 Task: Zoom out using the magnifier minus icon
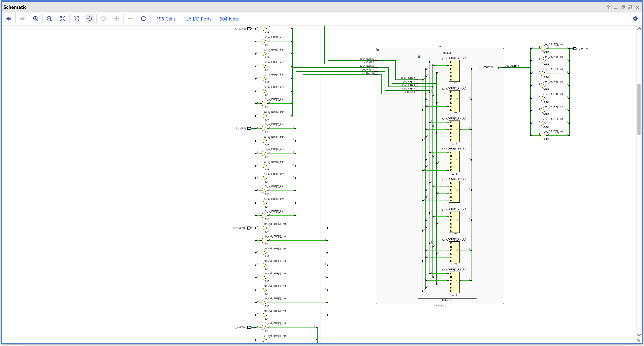pyautogui.click(x=49, y=19)
